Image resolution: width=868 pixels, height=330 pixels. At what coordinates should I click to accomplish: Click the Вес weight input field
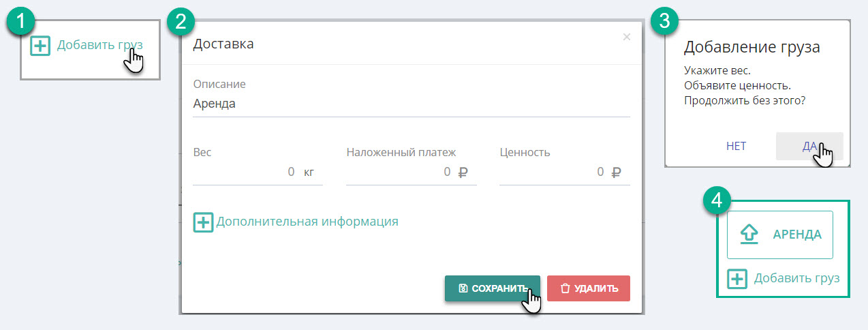pyautogui.click(x=258, y=172)
